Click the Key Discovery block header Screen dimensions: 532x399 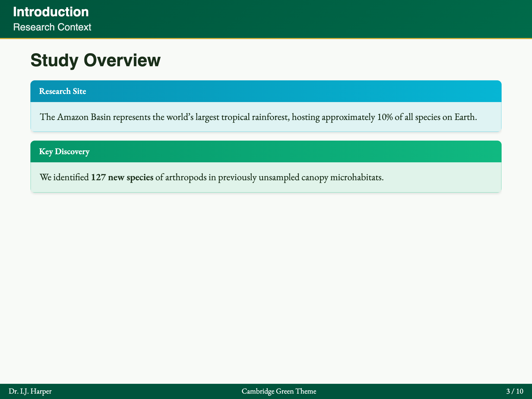64,151
